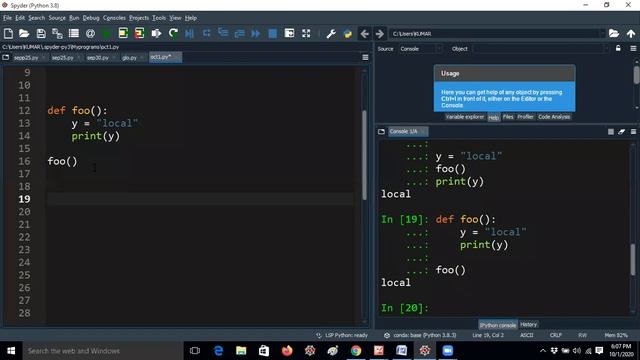The height and width of the screenshot is (360, 640).
Task: Open the editor pane options menu
Action: click(x=365, y=58)
